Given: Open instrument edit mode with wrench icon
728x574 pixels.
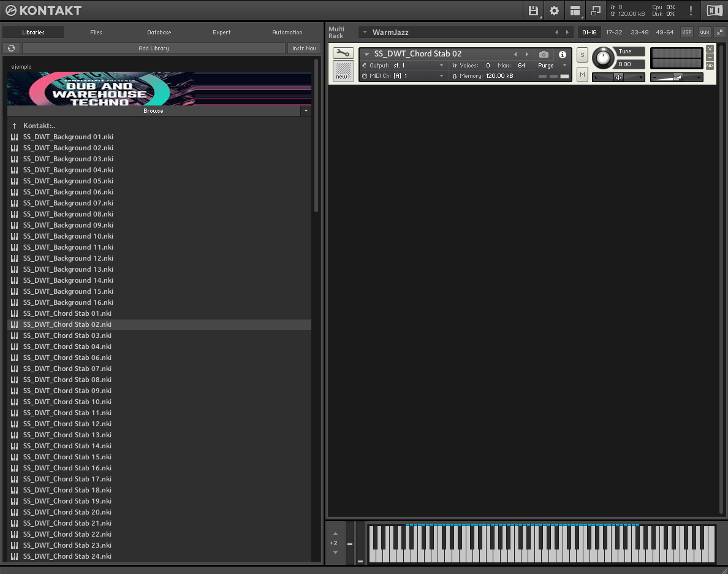Looking at the screenshot, I should [343, 53].
